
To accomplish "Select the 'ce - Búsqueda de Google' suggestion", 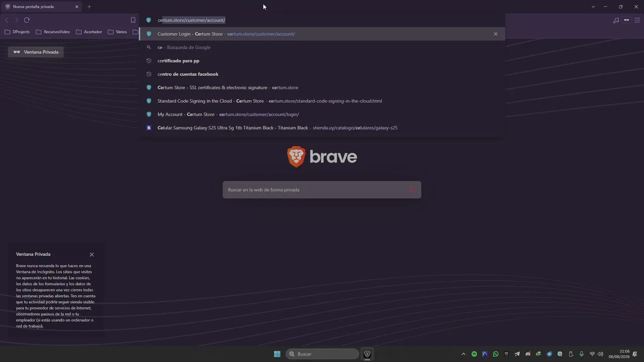I will pyautogui.click(x=322, y=47).
